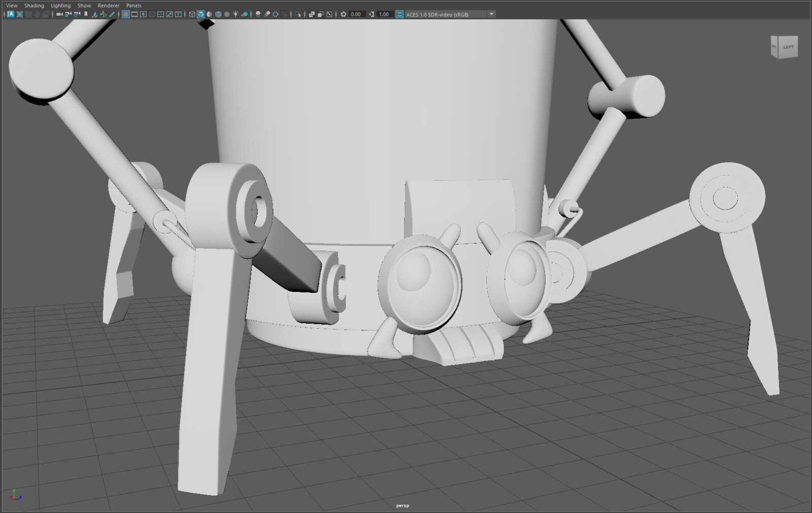The width and height of the screenshot is (812, 513).
Task: Click the LEFT face of the view cube
Action: coord(788,47)
